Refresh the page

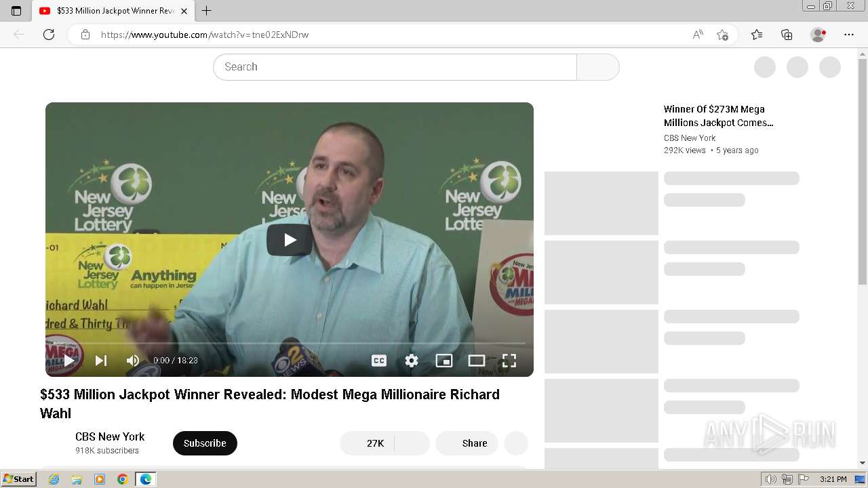(x=49, y=35)
